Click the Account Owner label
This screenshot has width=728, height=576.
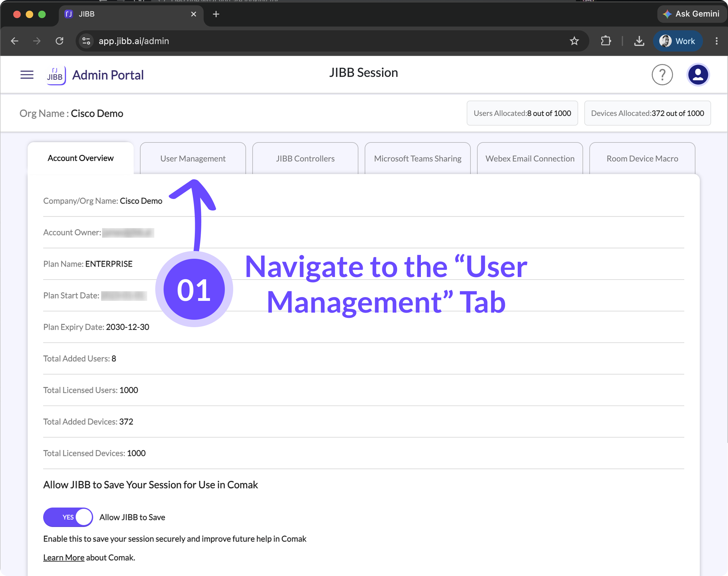(72, 232)
